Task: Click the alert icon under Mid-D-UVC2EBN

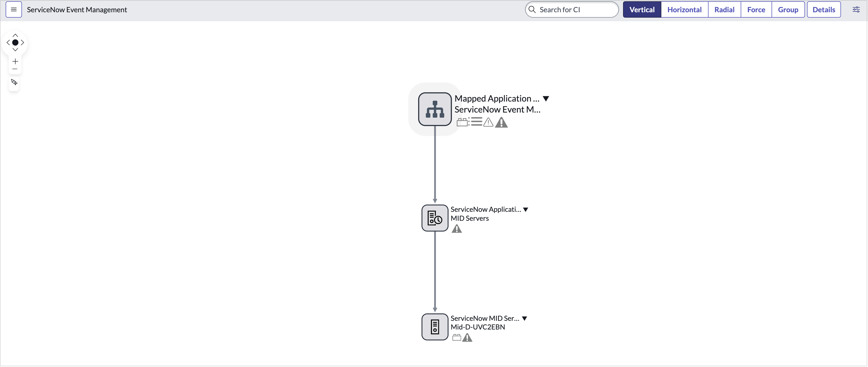Action: [x=467, y=337]
